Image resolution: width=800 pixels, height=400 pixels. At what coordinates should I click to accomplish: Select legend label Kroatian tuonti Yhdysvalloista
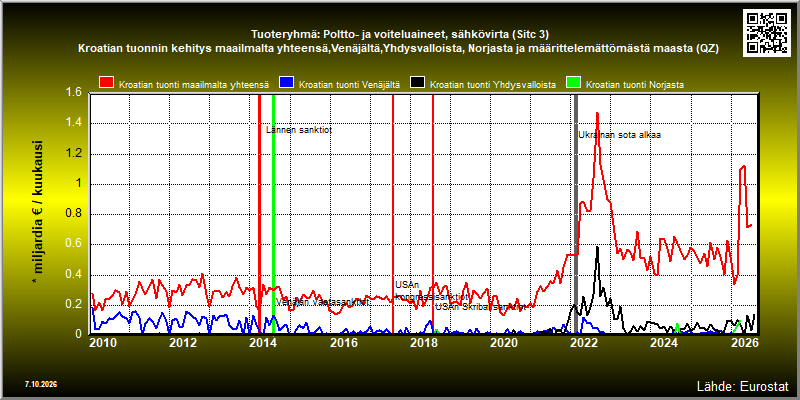tap(493, 85)
